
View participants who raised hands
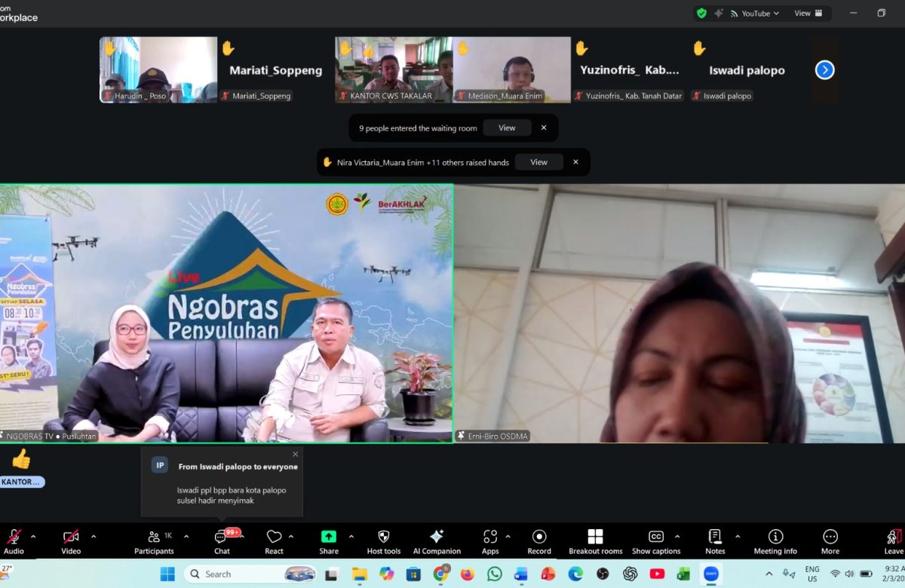(538, 162)
